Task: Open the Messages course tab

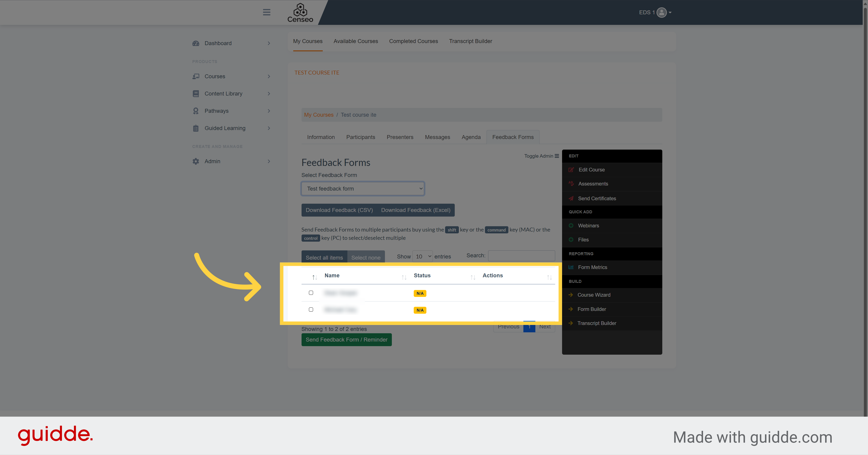Action: coord(437,137)
